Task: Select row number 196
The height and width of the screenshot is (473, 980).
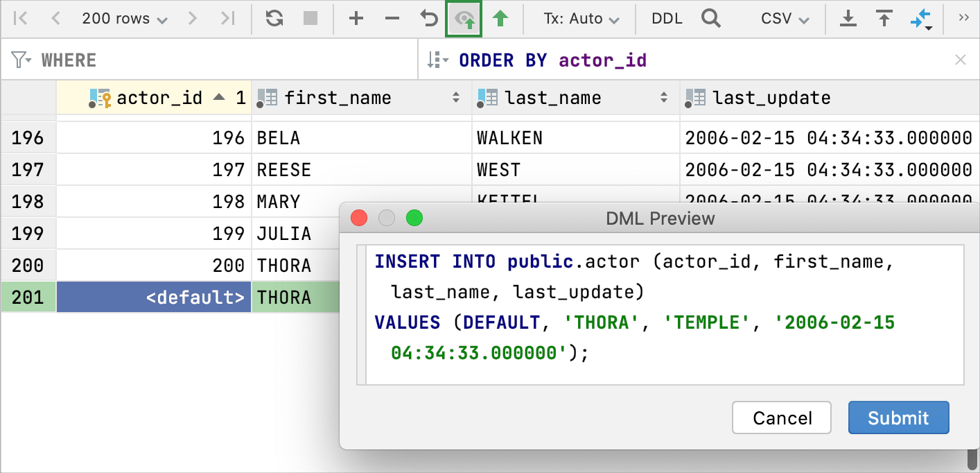Action: 28,138
